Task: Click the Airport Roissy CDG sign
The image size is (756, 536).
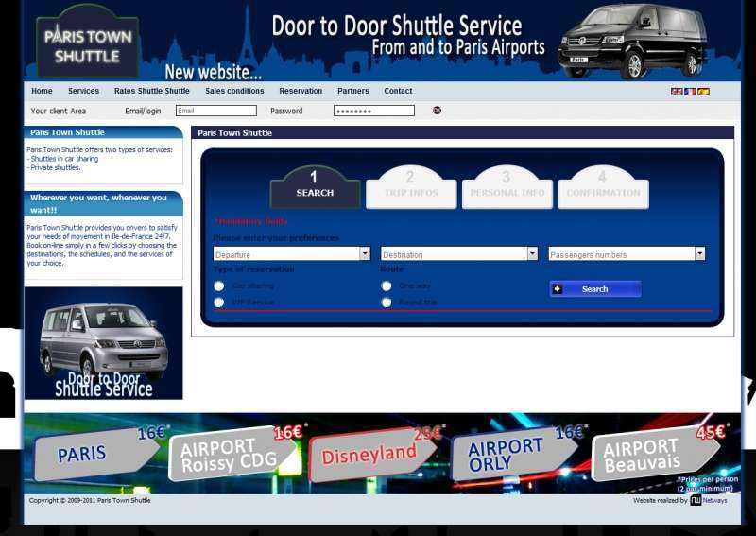Action: click(x=235, y=453)
